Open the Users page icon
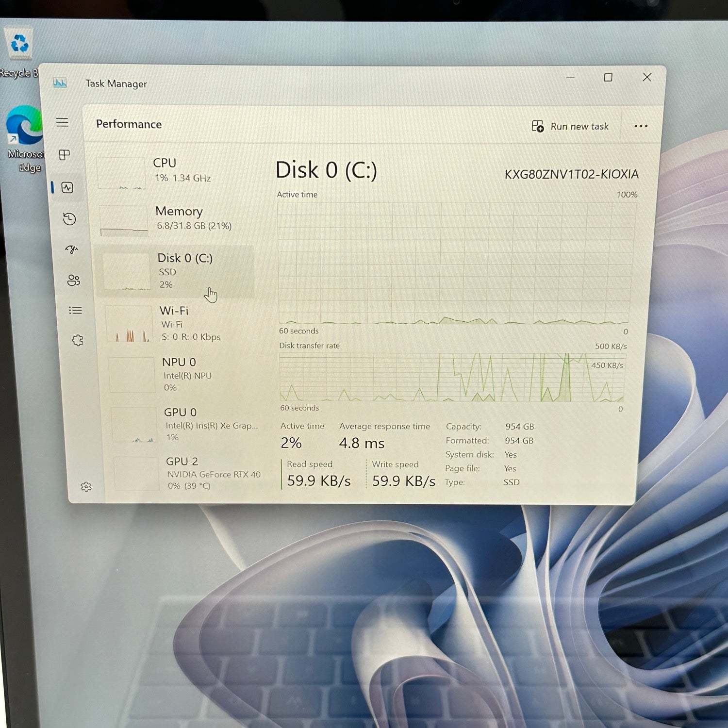 74,280
